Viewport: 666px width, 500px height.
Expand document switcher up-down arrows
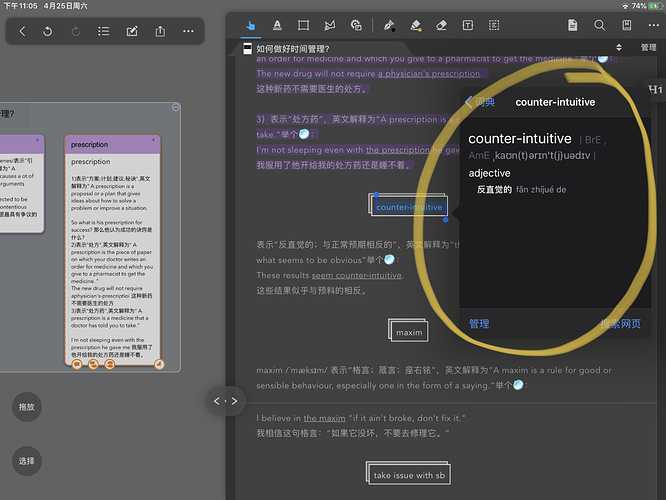coord(619,48)
